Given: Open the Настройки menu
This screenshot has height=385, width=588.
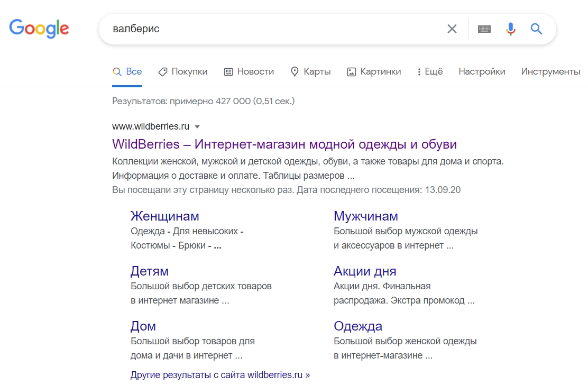Looking at the screenshot, I should [482, 71].
